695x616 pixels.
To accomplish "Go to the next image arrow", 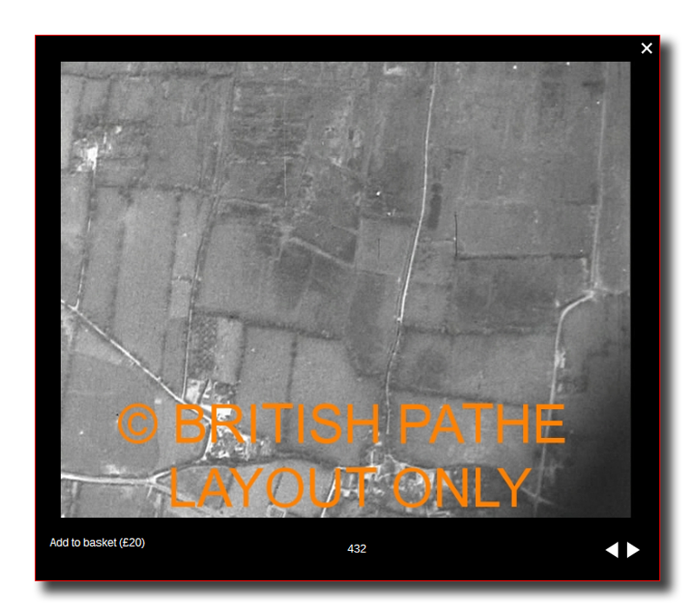I will (x=633, y=550).
